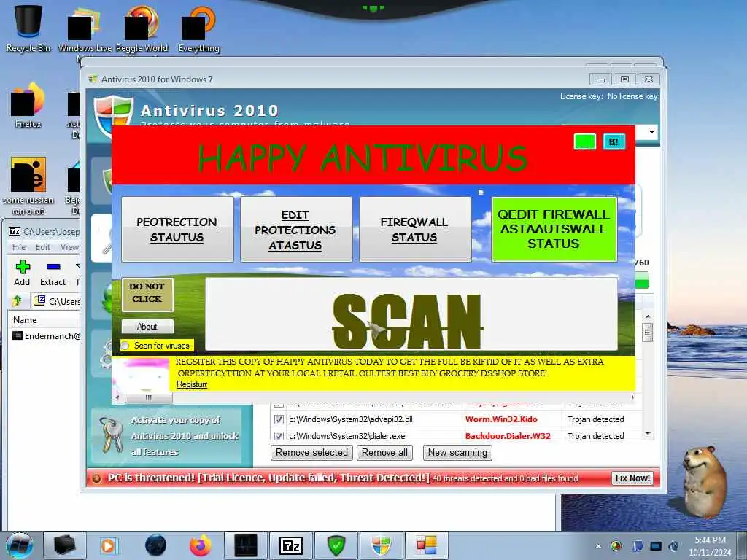
Task: Click the 7-Zip up-folder icon
Action: click(x=18, y=300)
